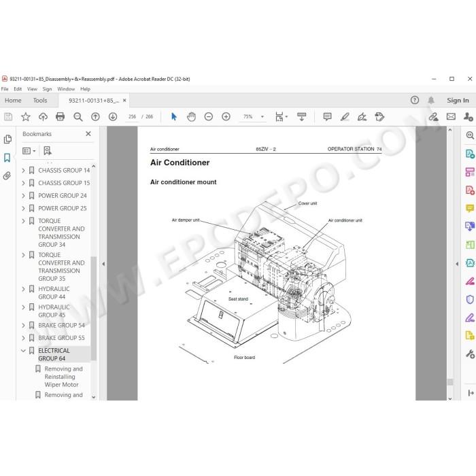Toggle the right tools pane arrow
The height and width of the screenshot is (476, 476).
click(x=457, y=264)
